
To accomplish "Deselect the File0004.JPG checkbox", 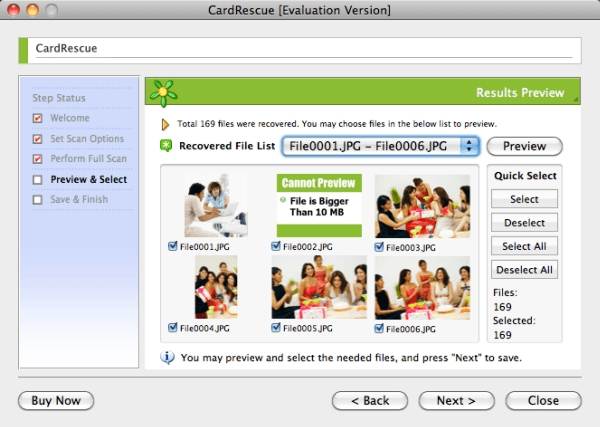I will point(173,328).
